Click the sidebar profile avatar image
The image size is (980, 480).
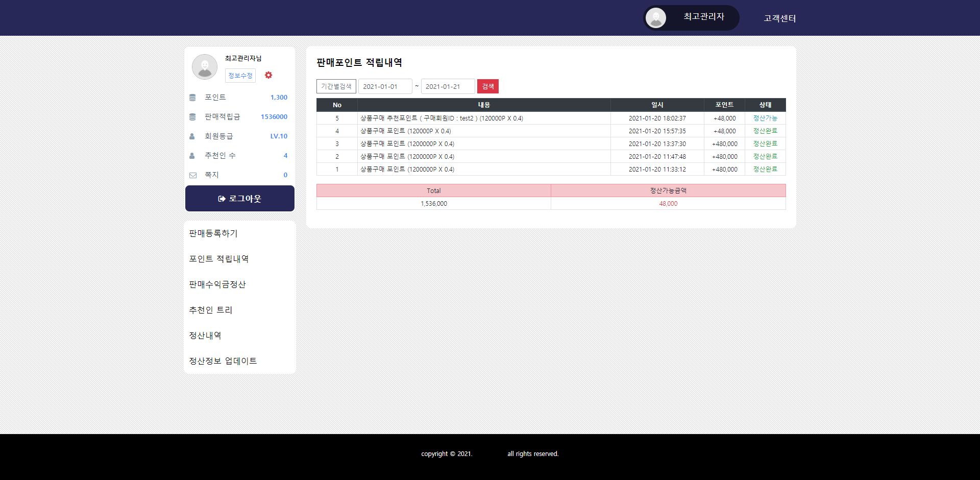tap(205, 67)
